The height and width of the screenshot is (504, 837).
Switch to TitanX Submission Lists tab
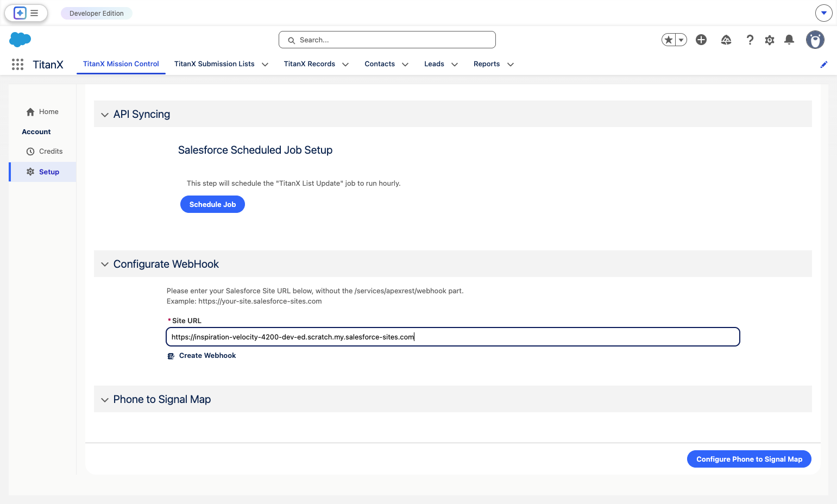point(215,64)
